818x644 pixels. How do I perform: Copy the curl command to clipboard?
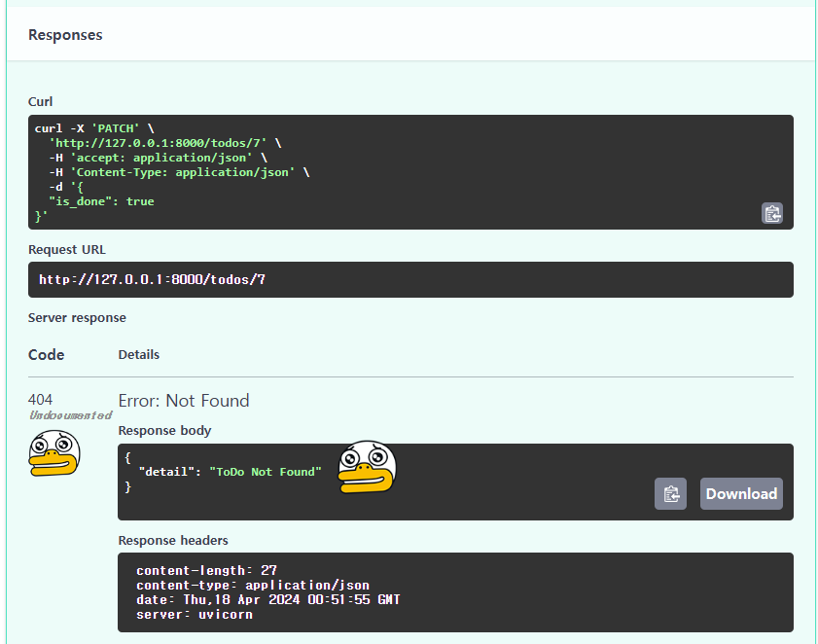772,213
